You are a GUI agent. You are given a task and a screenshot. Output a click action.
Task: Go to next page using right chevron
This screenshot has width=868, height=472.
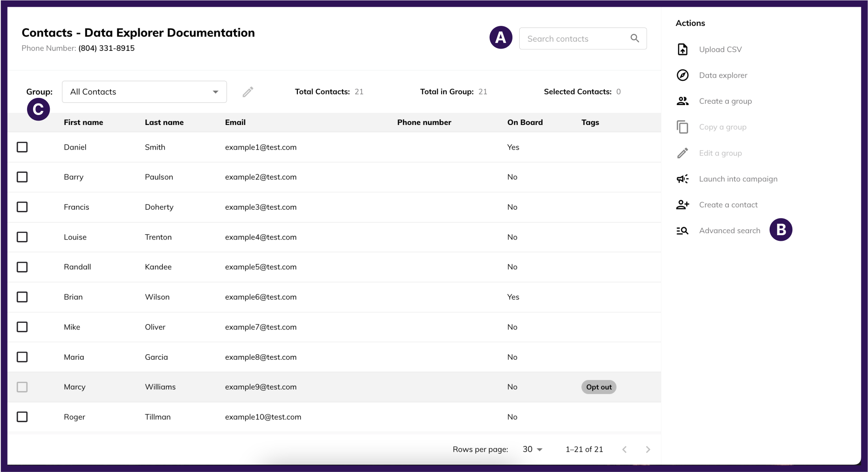coord(648,449)
